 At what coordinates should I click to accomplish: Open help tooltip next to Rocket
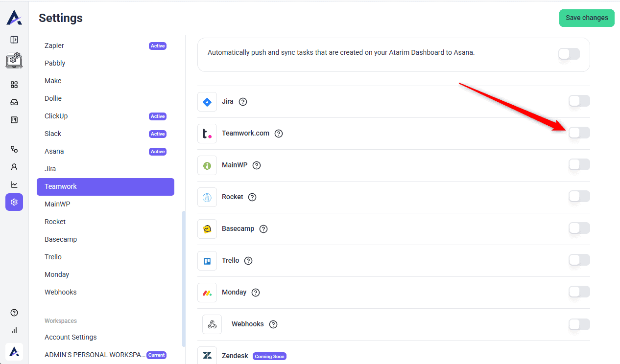coord(252,197)
